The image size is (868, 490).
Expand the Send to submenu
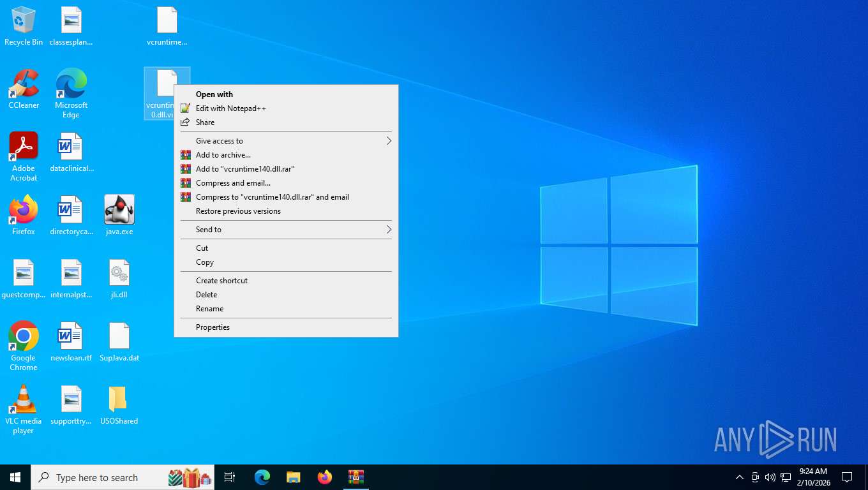pos(286,230)
